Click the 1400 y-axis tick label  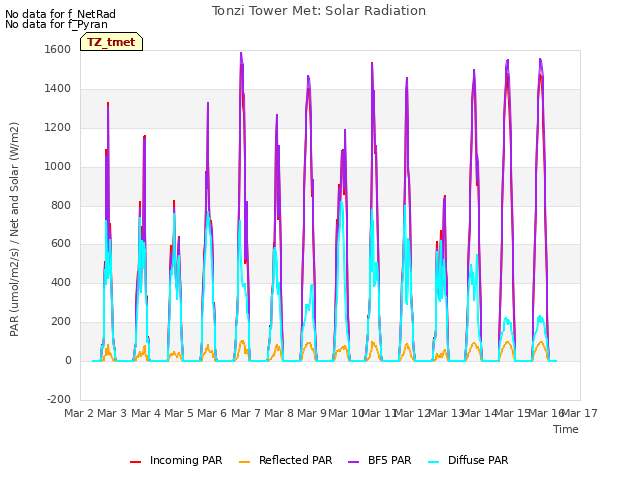point(58,89)
